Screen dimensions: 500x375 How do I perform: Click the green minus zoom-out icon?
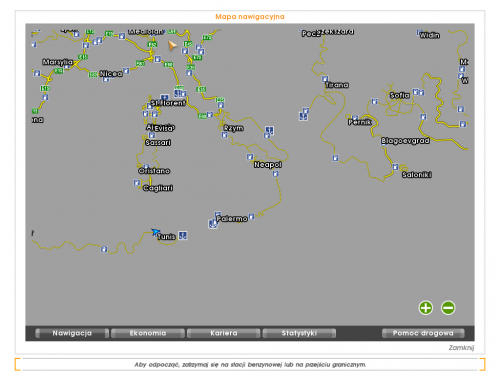(448, 308)
